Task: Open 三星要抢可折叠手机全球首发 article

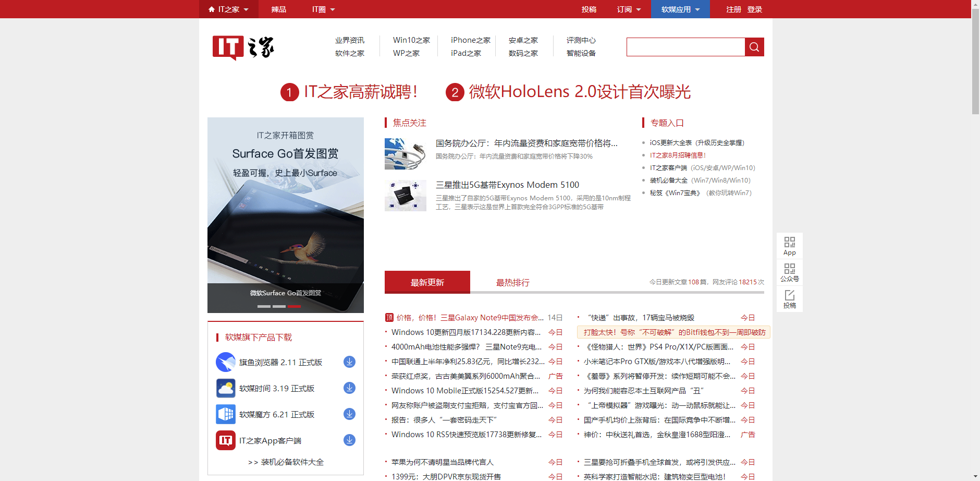Action: tap(659, 462)
